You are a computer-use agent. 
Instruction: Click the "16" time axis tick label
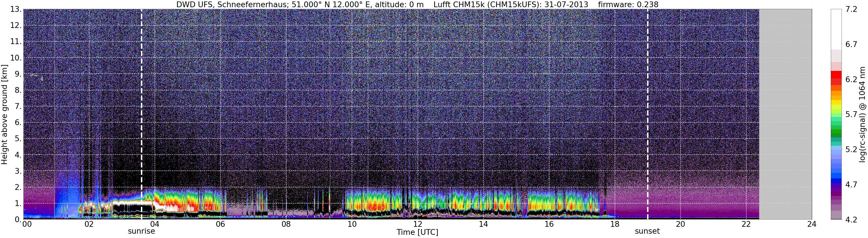549,224
